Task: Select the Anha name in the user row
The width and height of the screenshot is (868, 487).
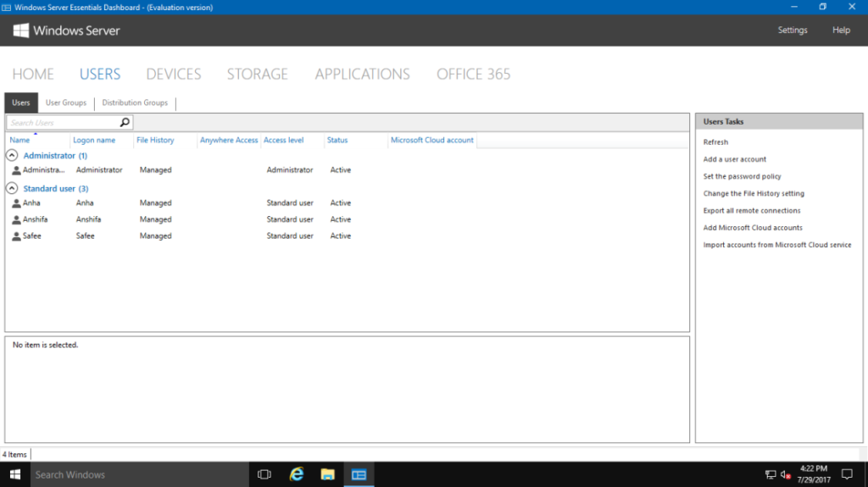Action: tap(31, 203)
